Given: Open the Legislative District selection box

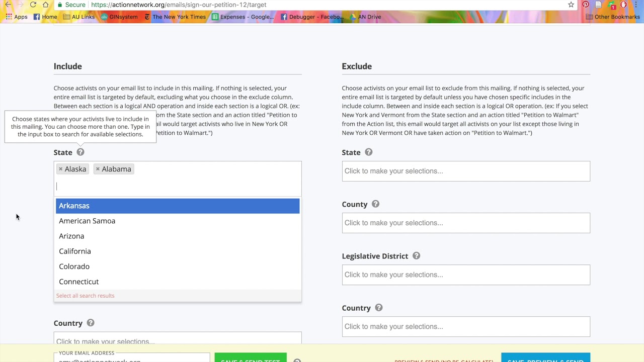Looking at the screenshot, I should click(466, 275).
